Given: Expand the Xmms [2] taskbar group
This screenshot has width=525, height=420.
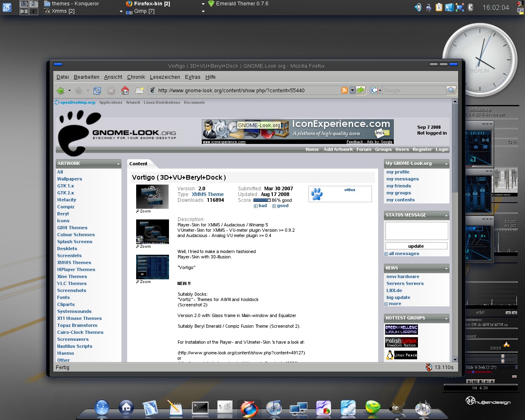Looking at the screenshot, I should [121, 11].
